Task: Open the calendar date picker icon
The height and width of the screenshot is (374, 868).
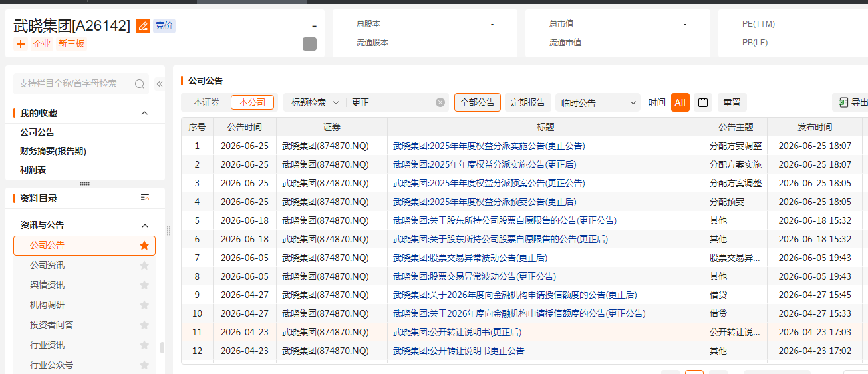Action: click(703, 102)
